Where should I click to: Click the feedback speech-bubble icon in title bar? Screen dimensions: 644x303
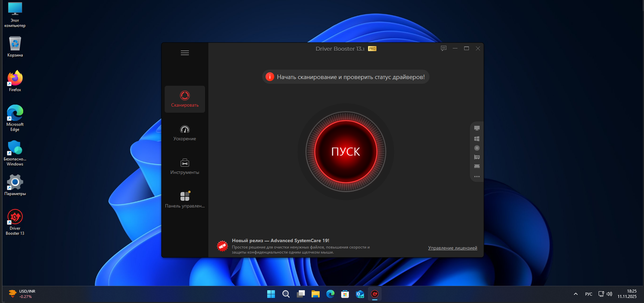click(444, 49)
